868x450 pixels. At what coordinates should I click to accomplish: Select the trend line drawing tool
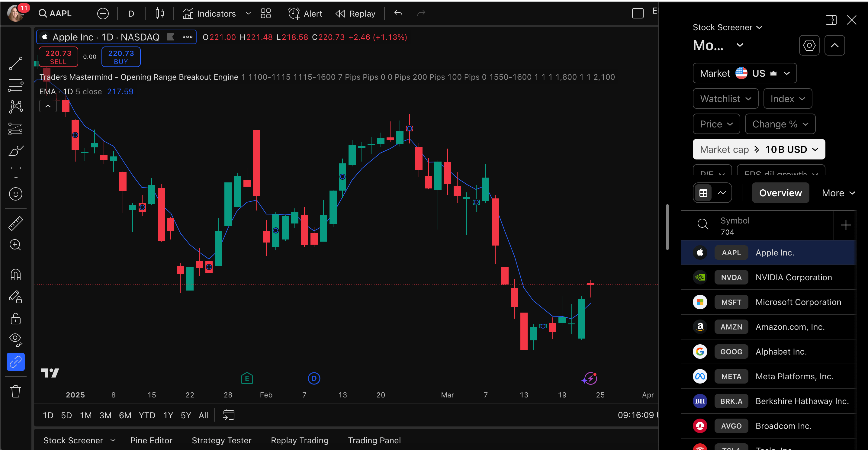(x=16, y=63)
